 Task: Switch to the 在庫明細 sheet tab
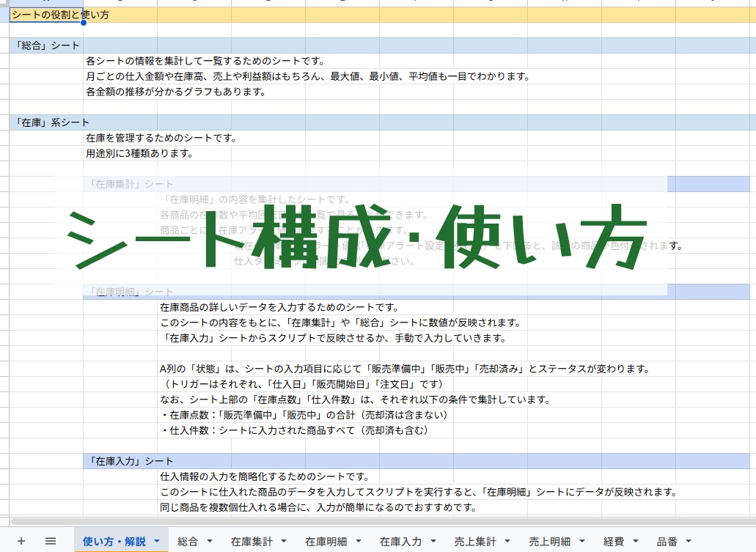tap(326, 542)
